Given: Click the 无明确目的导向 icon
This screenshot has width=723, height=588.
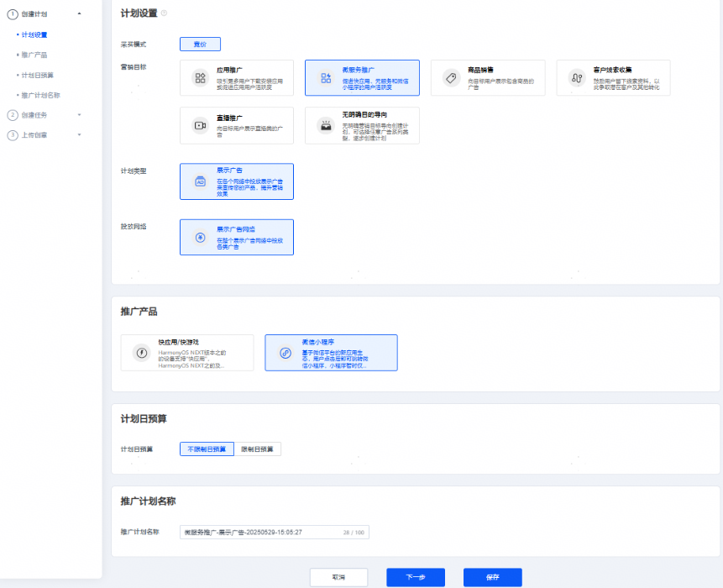Looking at the screenshot, I should click(x=326, y=125).
